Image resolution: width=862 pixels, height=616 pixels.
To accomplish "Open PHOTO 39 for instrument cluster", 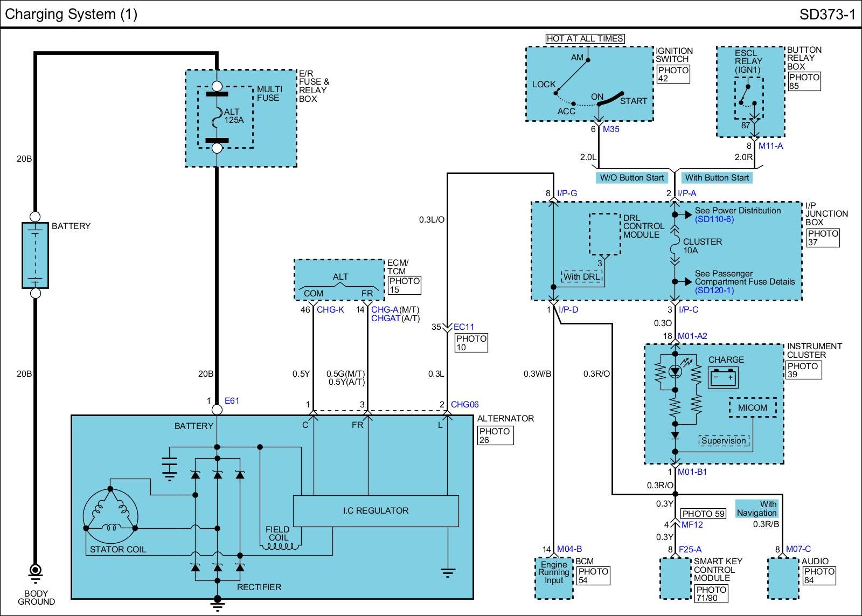I will (x=803, y=370).
